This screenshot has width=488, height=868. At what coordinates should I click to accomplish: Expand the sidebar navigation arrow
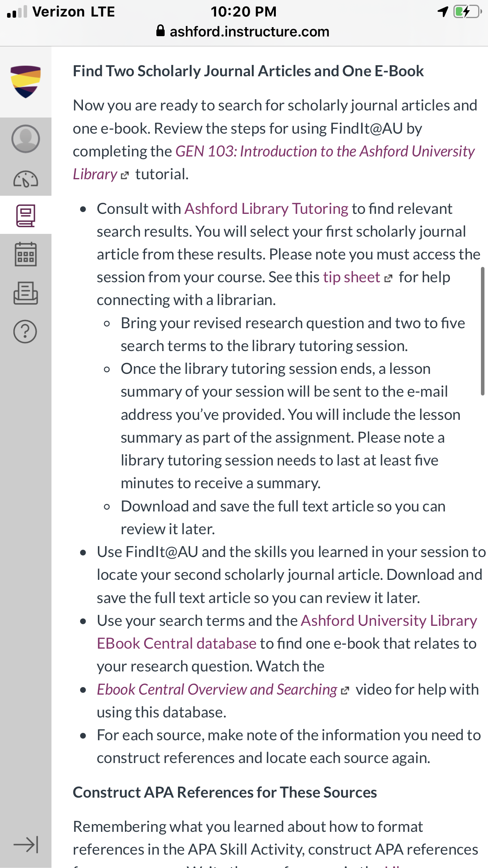(x=26, y=844)
